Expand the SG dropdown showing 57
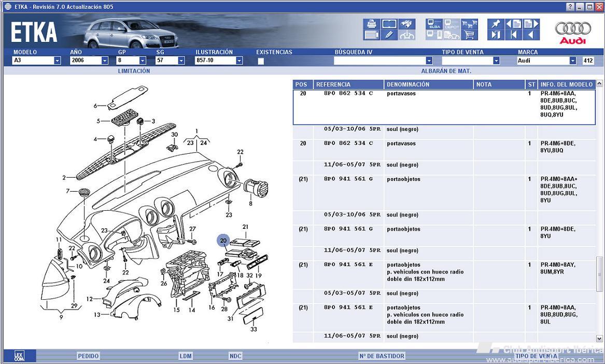This screenshot has width=605, height=364. click(x=181, y=61)
